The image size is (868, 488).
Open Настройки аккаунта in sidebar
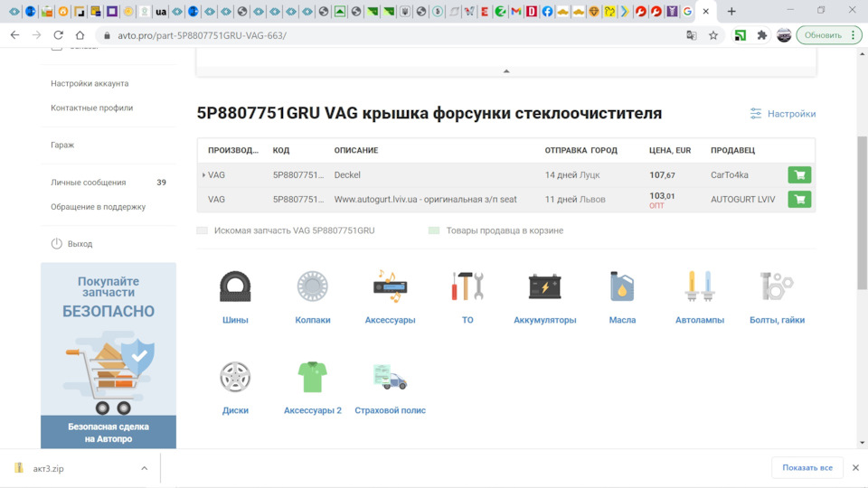tap(90, 83)
